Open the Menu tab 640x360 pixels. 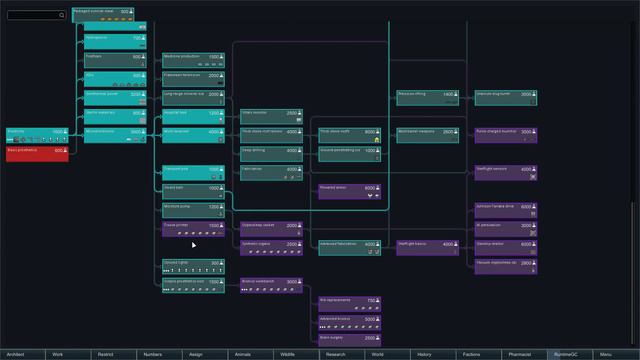(x=617, y=355)
